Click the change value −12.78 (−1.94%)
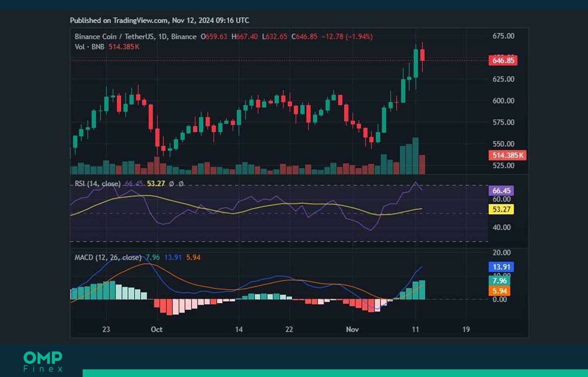Image resolution: width=588 pixels, height=377 pixels. click(347, 37)
